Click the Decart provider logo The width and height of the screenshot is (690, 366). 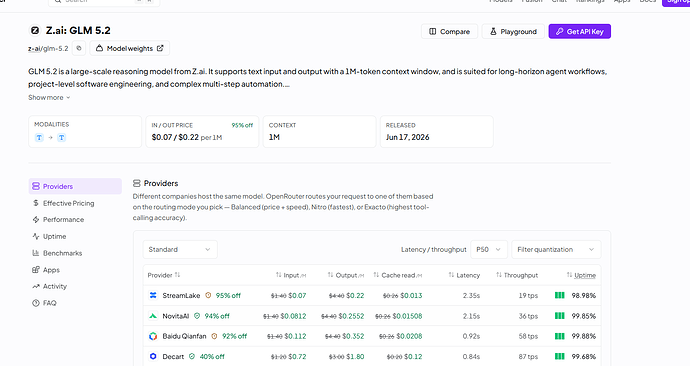pyautogui.click(x=153, y=356)
